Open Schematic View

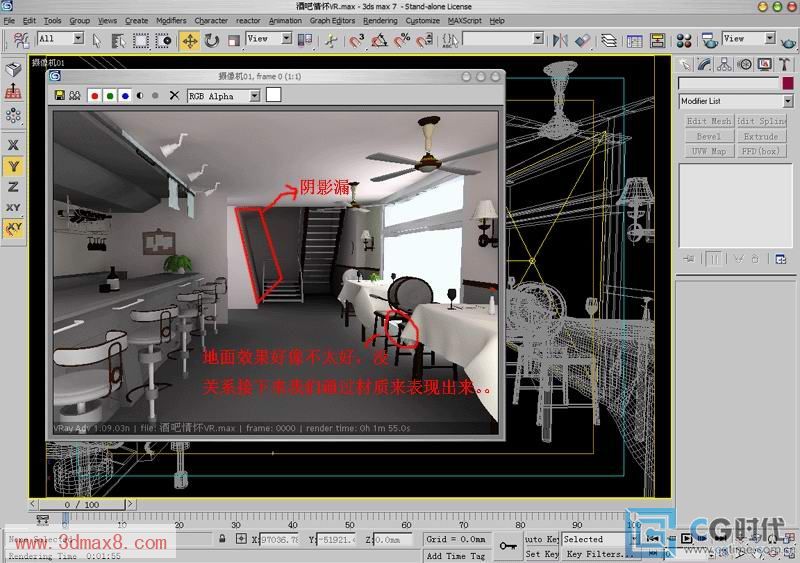pyautogui.click(x=657, y=41)
